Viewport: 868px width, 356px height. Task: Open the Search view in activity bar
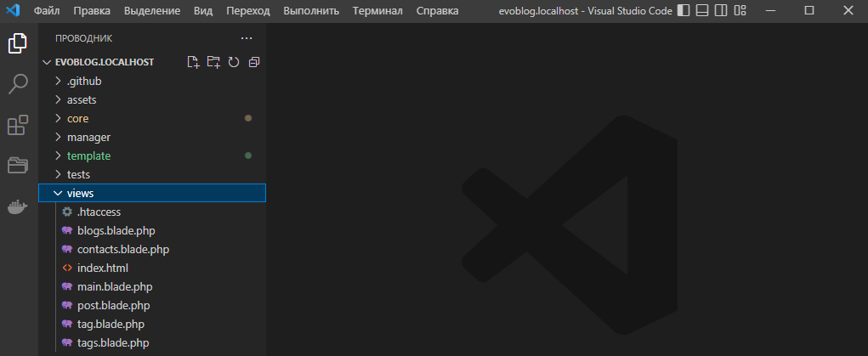pyautogui.click(x=18, y=84)
